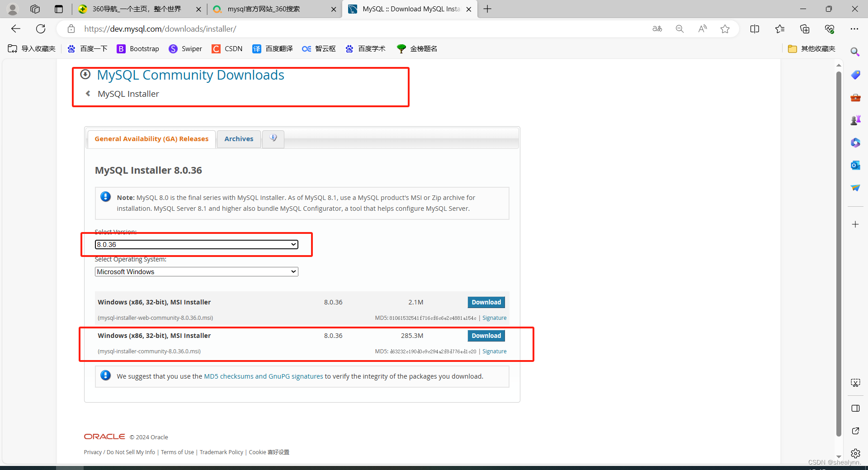Open translate page icon in address bar
Viewport: 868px width, 470px height.
(657, 29)
